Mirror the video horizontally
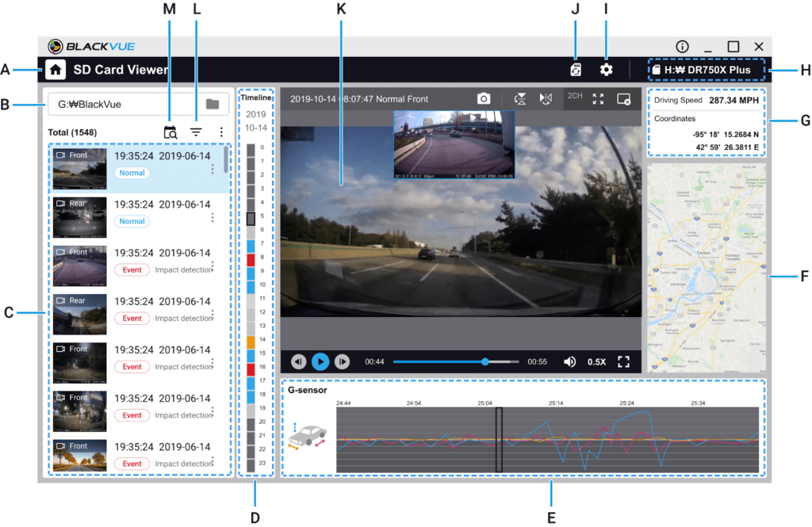812x527 pixels. [545, 99]
